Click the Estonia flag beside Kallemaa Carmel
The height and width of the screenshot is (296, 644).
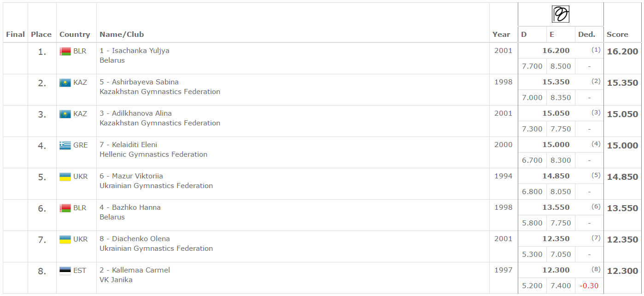point(65,271)
